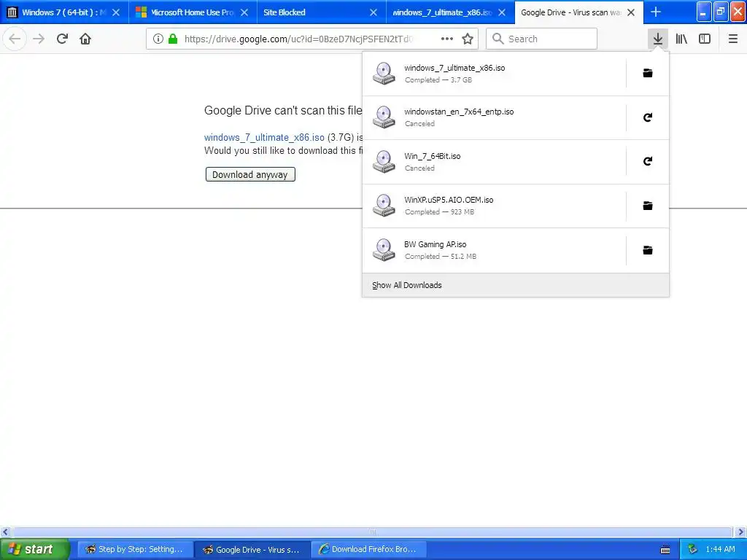747x560 pixels.
Task: Open the windows_7_ultimate_x86.iso page link
Action: (x=264, y=137)
